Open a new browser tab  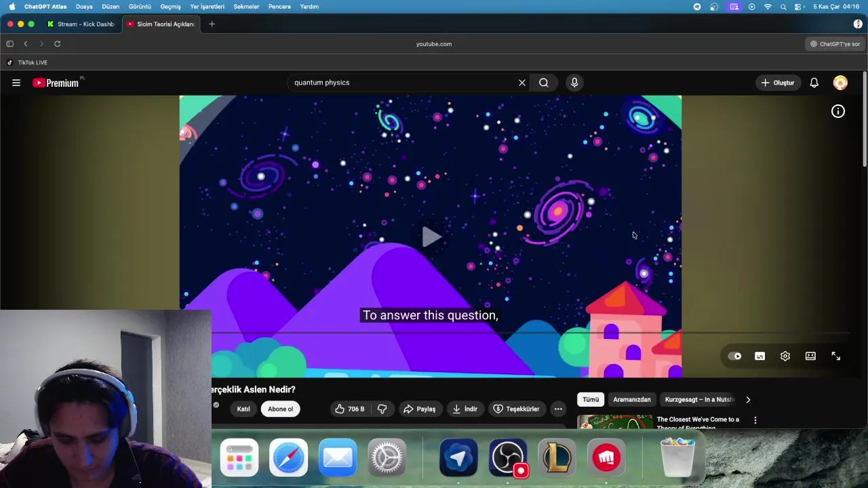(212, 24)
